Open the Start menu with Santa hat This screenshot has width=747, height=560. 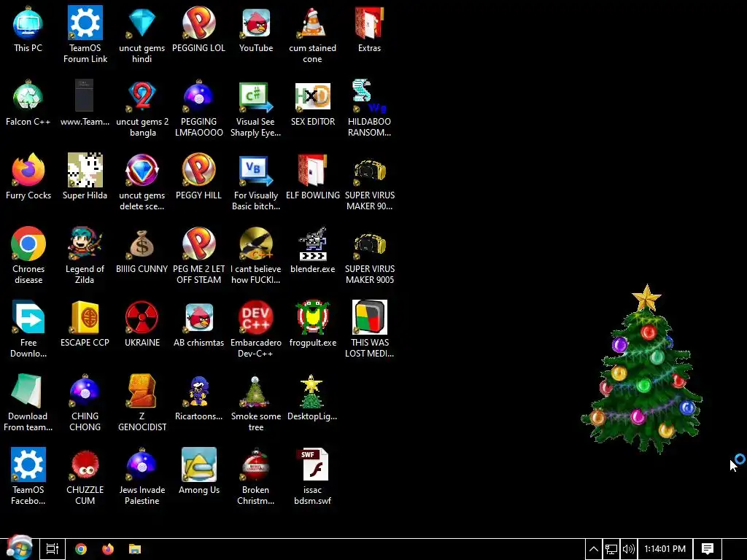[19, 548]
